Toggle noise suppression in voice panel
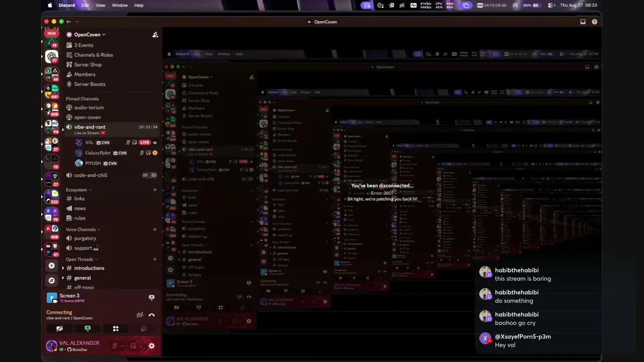 coord(140,315)
